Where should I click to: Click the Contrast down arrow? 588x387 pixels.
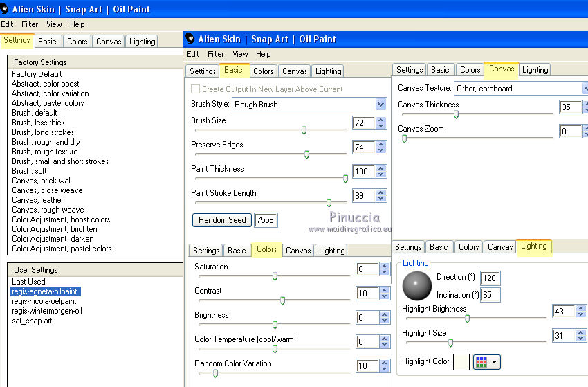(385, 296)
